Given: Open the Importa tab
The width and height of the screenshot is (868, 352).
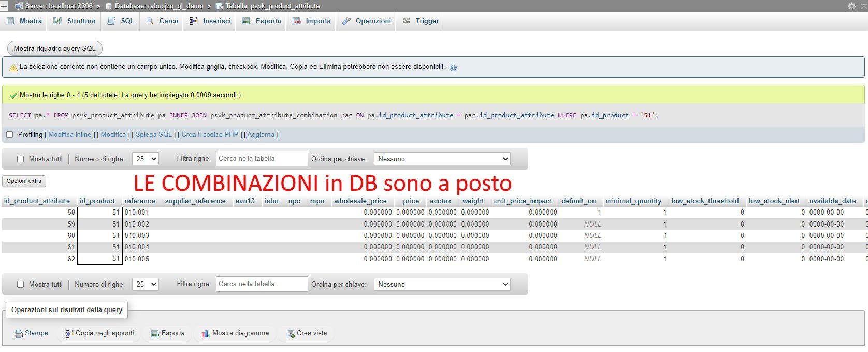Looking at the screenshot, I should click(x=311, y=21).
